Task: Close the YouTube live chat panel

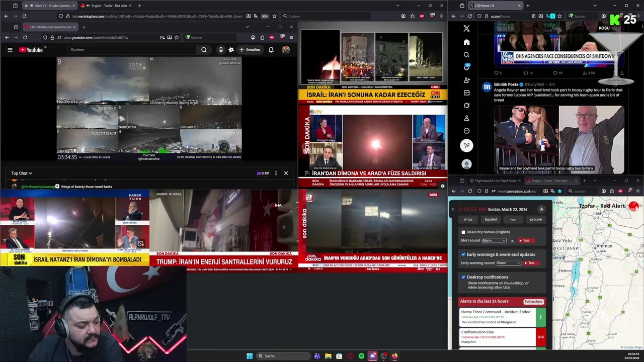Action: (286, 173)
